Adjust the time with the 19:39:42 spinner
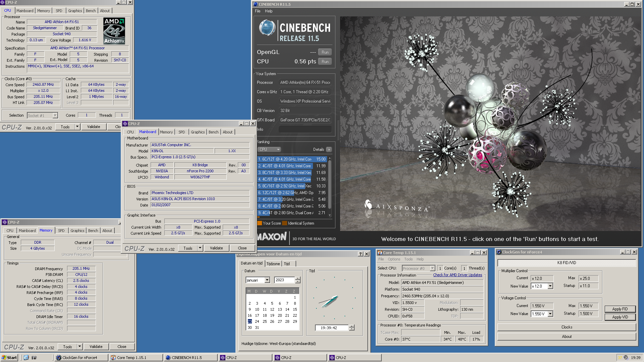Screen dimensions: 644x362 coord(352,328)
